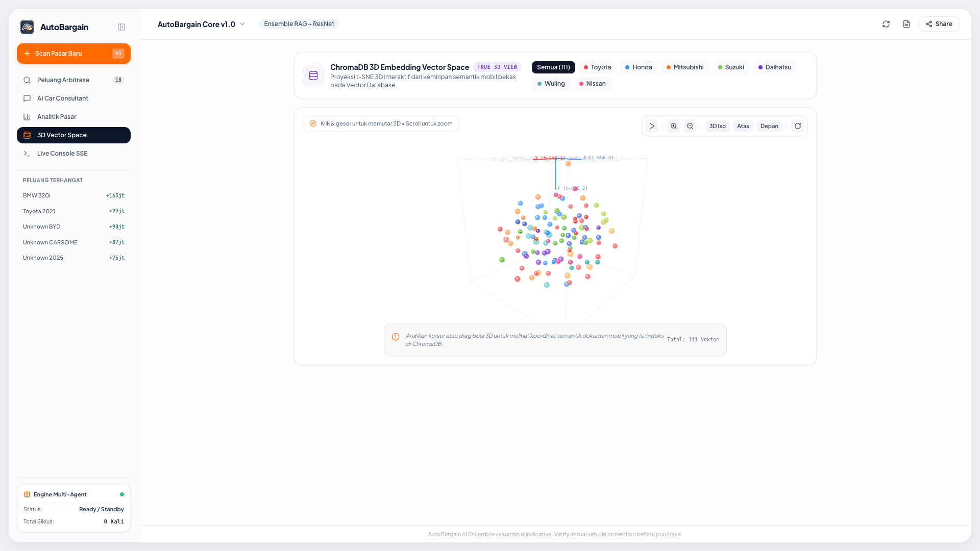Filter points by Toyota
980x551 pixels.
point(597,67)
